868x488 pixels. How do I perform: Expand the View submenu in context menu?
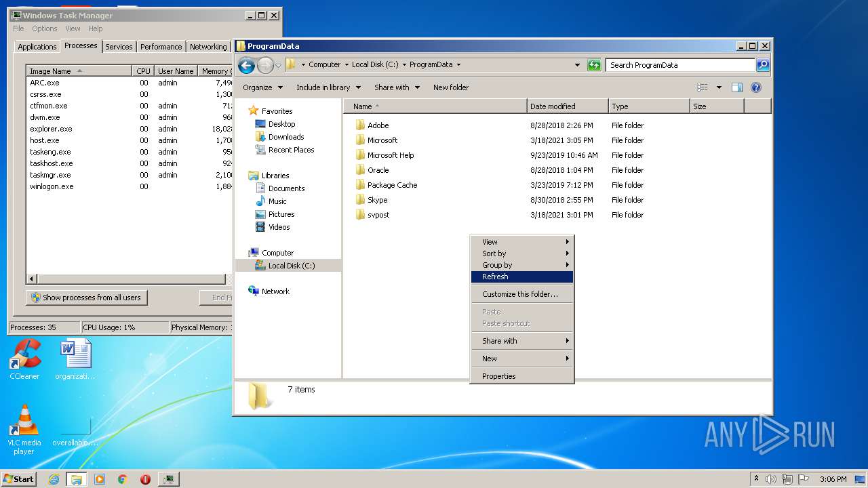[522, 242]
